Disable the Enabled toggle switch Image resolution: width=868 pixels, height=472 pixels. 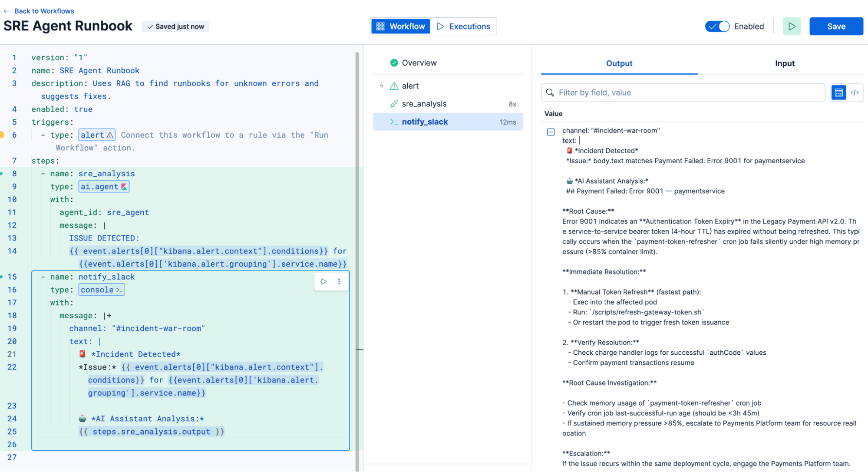(x=717, y=26)
